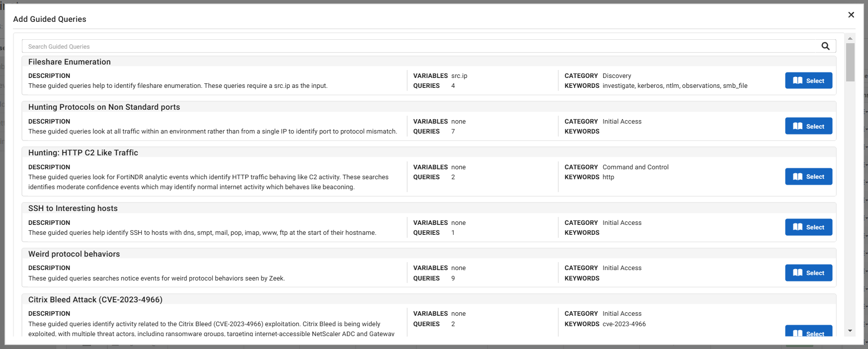This screenshot has width=868, height=349.
Task: Close the Add Guided Queries dialog
Action: pyautogui.click(x=851, y=15)
